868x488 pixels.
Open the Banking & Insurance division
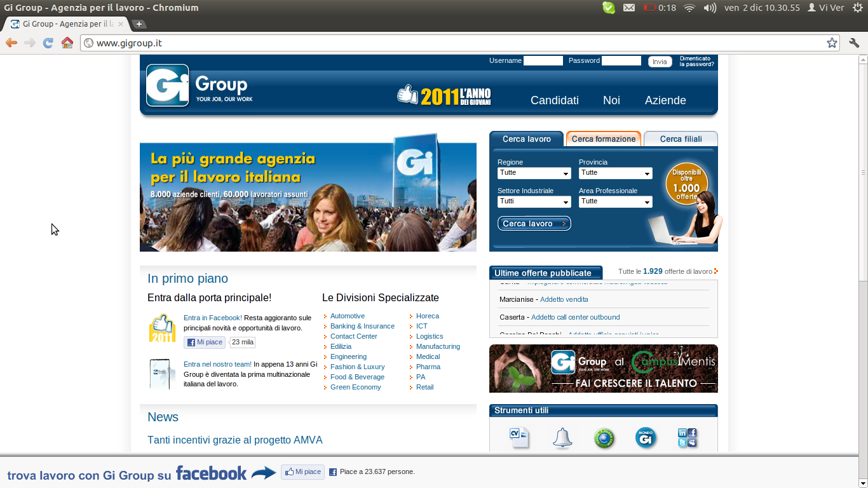362,326
